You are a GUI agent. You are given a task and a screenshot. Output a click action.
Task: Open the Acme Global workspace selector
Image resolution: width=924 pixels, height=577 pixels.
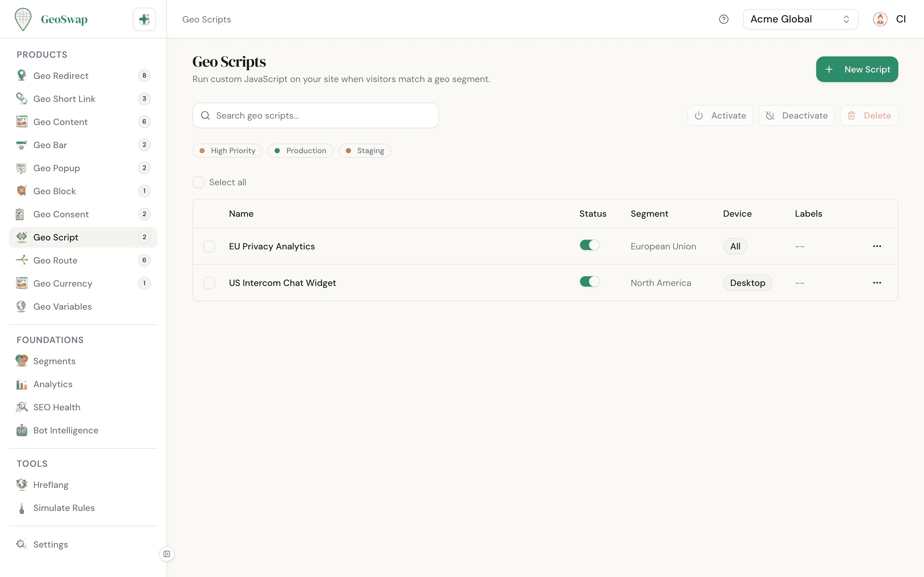click(800, 19)
